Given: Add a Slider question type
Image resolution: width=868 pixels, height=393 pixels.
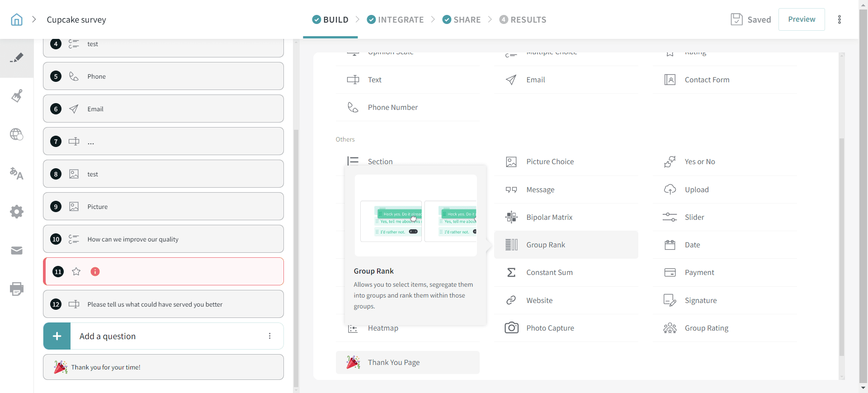Looking at the screenshot, I should (x=694, y=217).
